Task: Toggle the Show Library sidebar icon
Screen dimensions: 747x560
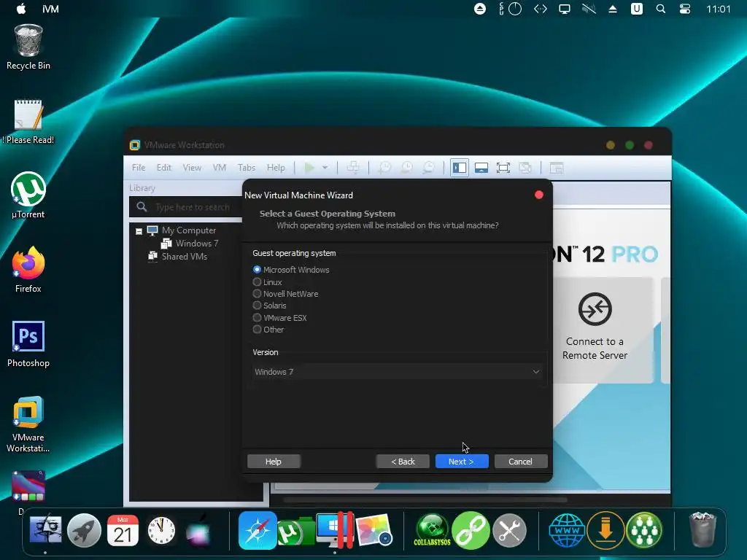Action: (460, 168)
